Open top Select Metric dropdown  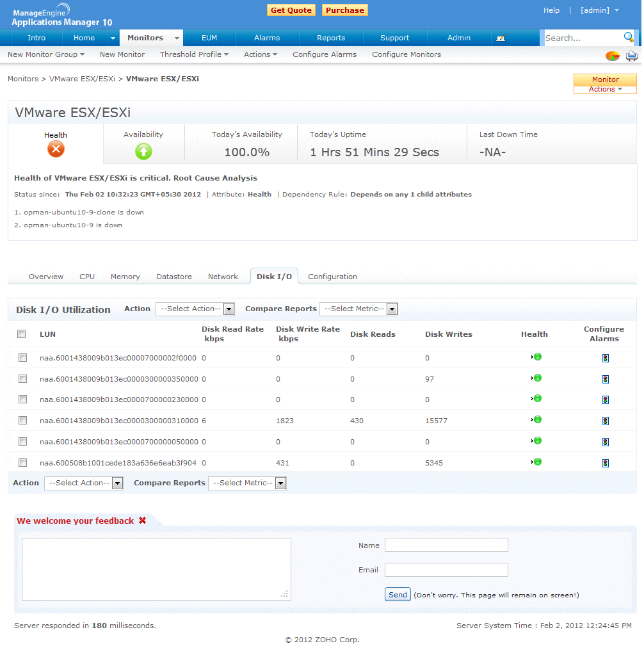[358, 309]
